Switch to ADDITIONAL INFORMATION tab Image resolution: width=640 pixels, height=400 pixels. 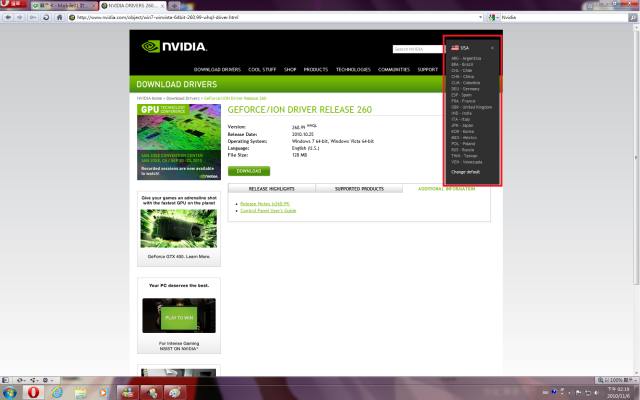(447, 189)
